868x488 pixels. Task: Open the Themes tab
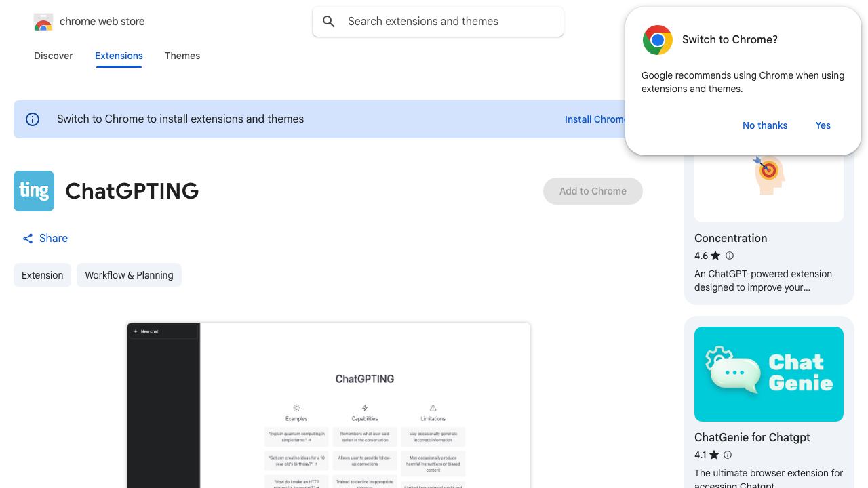point(182,56)
